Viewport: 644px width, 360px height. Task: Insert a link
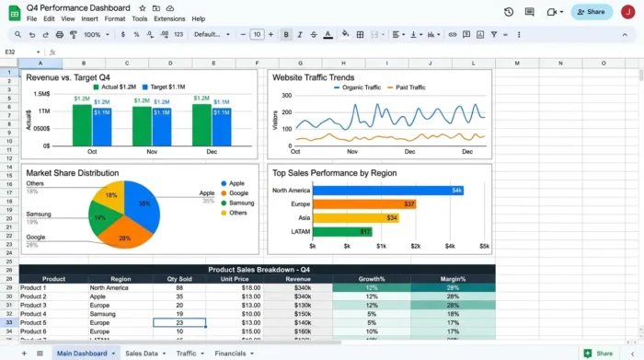pyautogui.click(x=453, y=34)
